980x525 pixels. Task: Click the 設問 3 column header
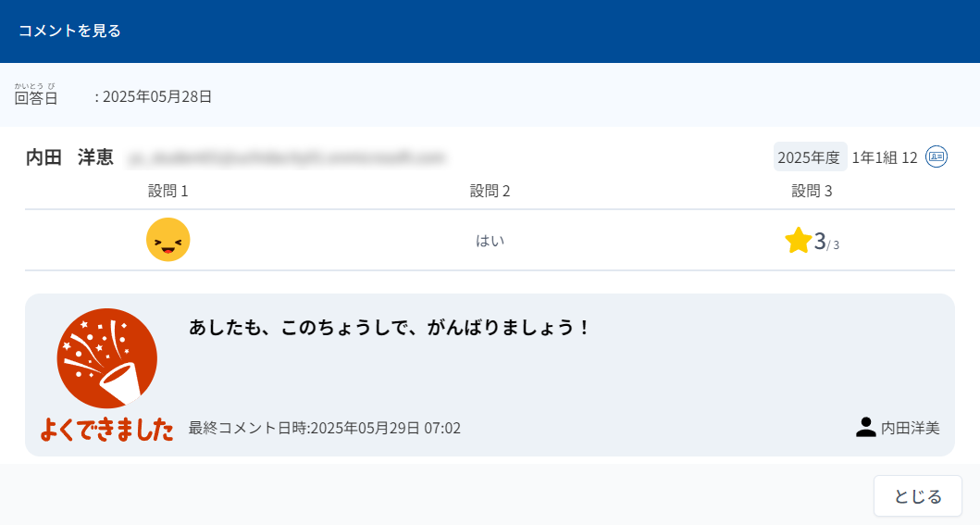click(x=812, y=192)
